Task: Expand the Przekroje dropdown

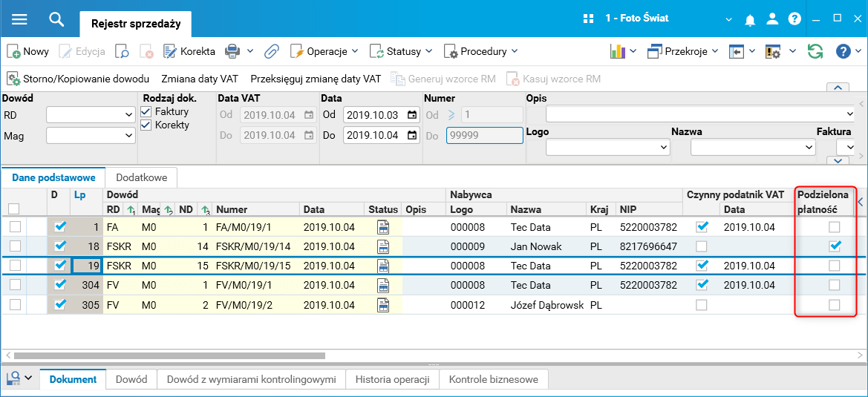Action: coord(683,51)
